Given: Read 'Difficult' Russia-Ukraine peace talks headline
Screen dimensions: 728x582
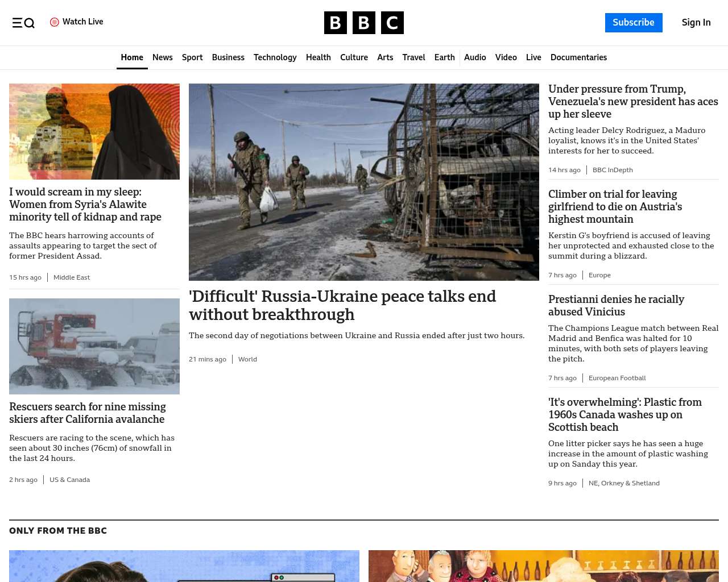Looking at the screenshot, I should pyautogui.click(x=342, y=305).
